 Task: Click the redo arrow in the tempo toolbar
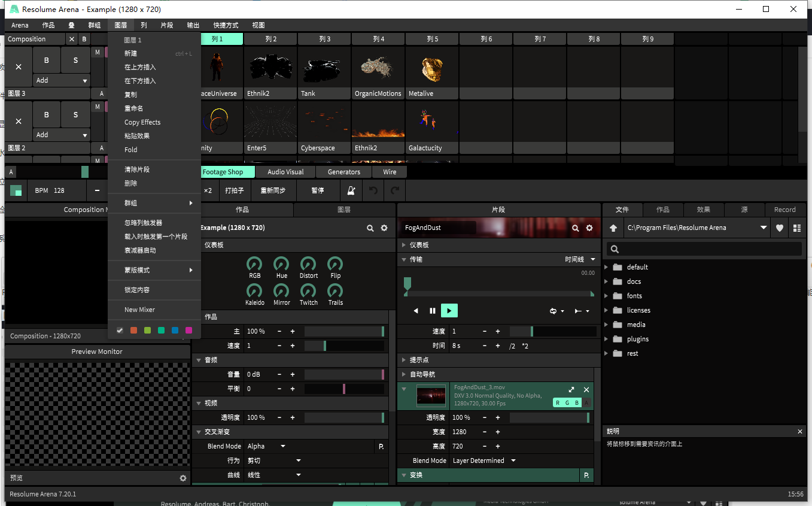click(395, 190)
